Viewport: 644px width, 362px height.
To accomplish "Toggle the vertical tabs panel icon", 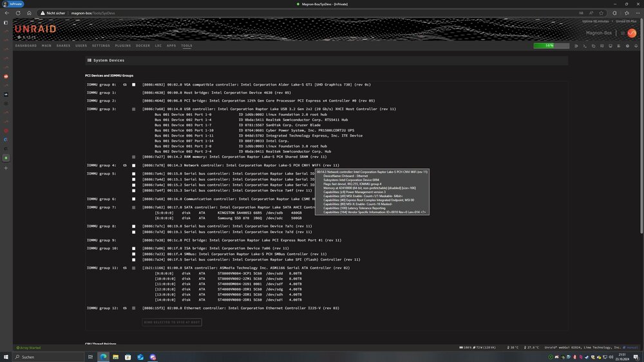I will 6,23.
